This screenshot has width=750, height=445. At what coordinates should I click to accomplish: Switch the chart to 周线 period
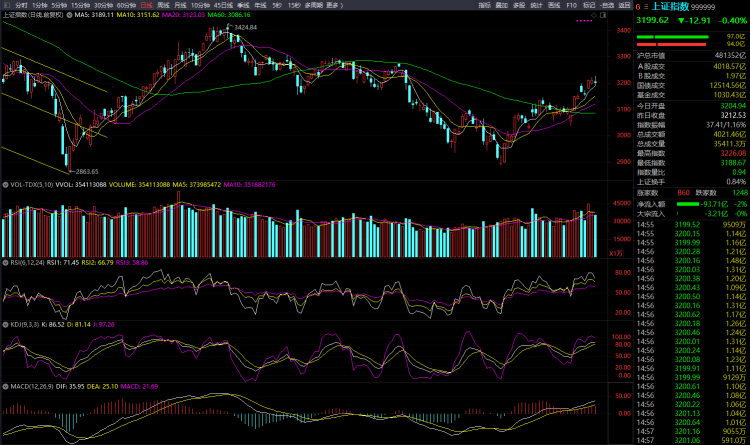tap(164, 5)
